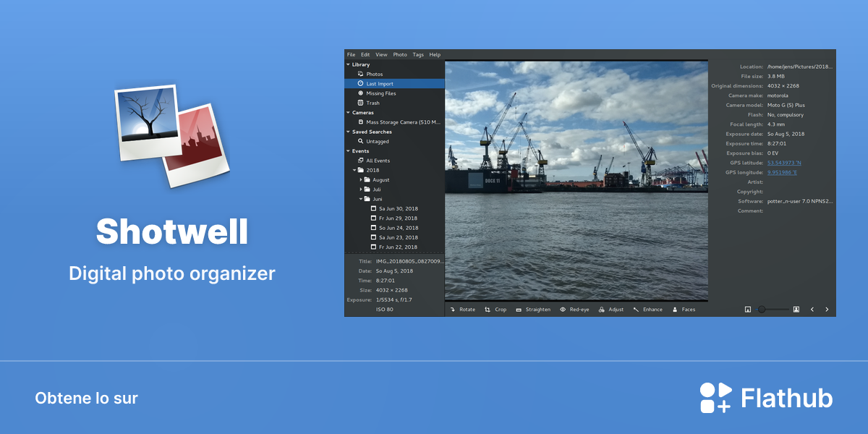
Task: Click the Shotwell heading text
Action: pos(172,231)
